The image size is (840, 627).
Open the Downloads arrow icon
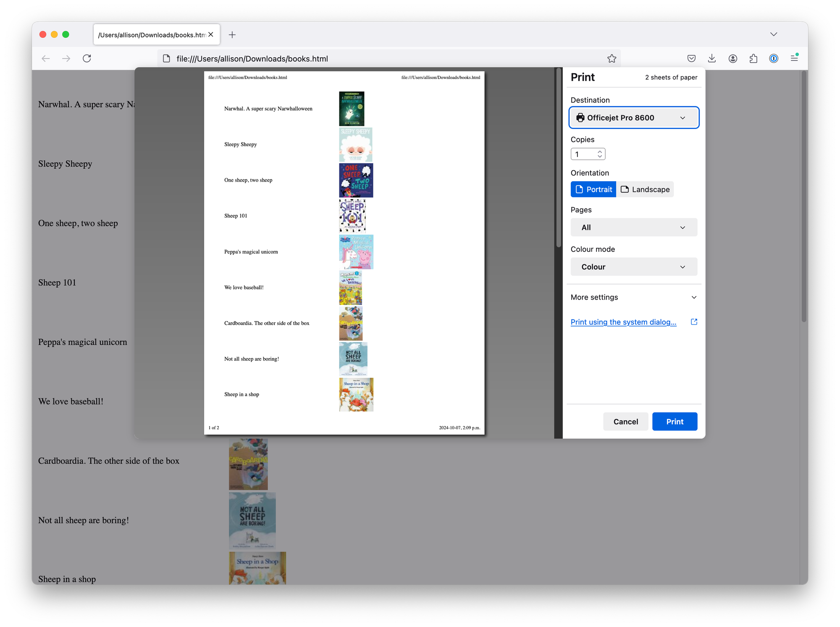(712, 58)
